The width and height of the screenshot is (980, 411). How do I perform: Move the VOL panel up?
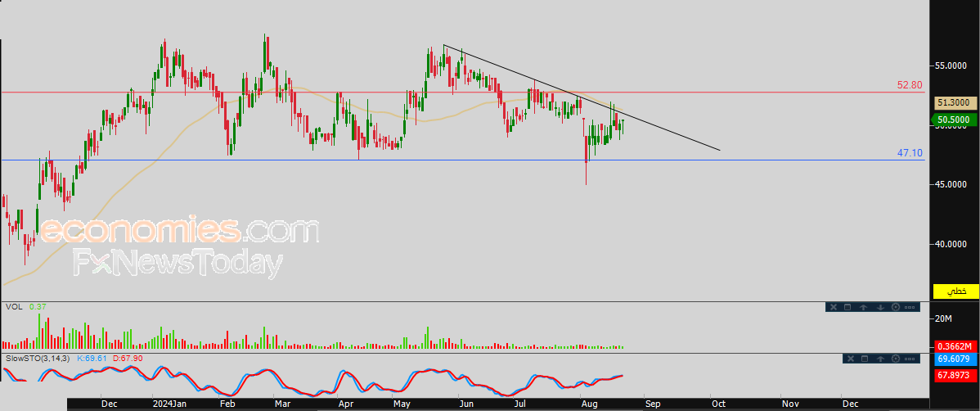click(863, 307)
